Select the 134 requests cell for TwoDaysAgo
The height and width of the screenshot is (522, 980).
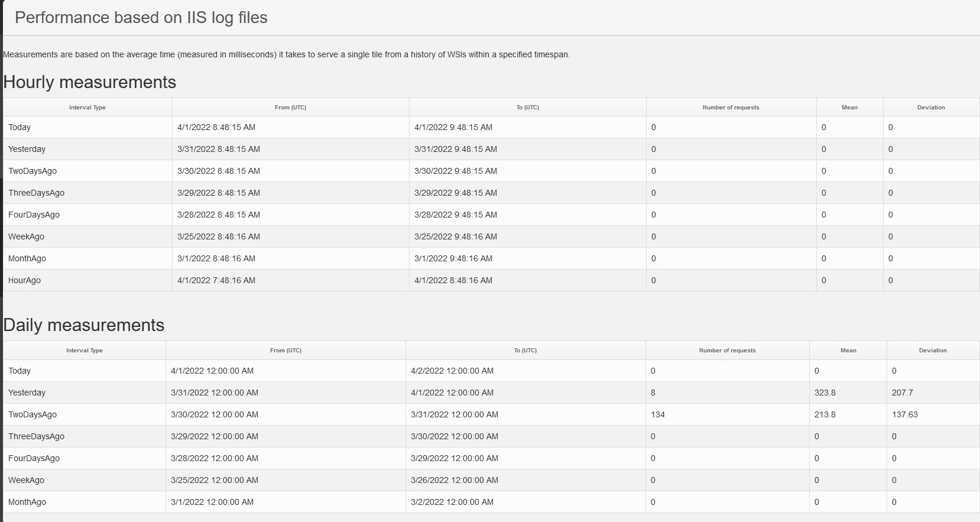658,414
